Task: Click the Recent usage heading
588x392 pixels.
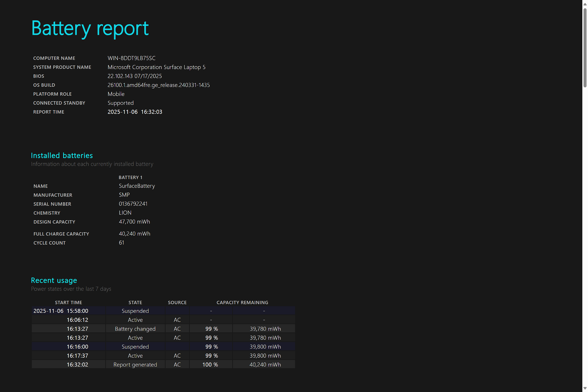Action: pos(54,280)
